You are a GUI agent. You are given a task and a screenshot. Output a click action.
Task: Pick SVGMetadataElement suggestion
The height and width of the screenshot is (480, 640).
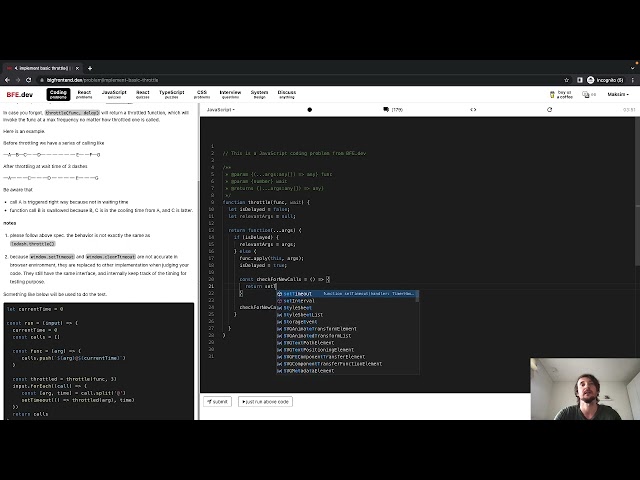click(347, 371)
